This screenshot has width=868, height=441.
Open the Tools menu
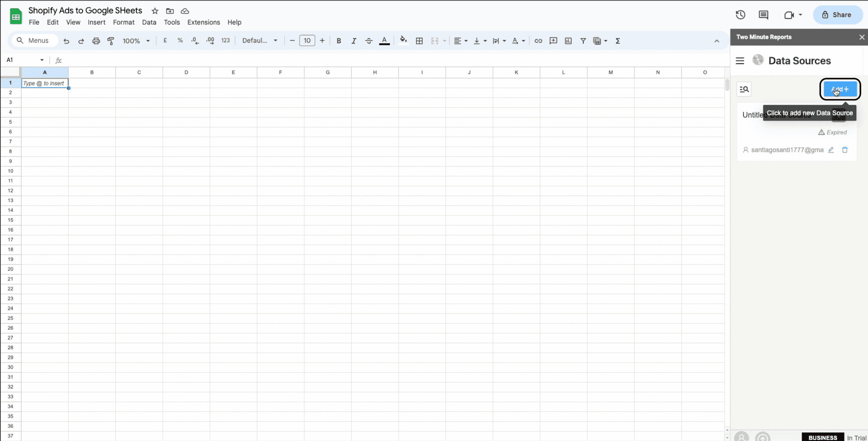pyautogui.click(x=172, y=22)
